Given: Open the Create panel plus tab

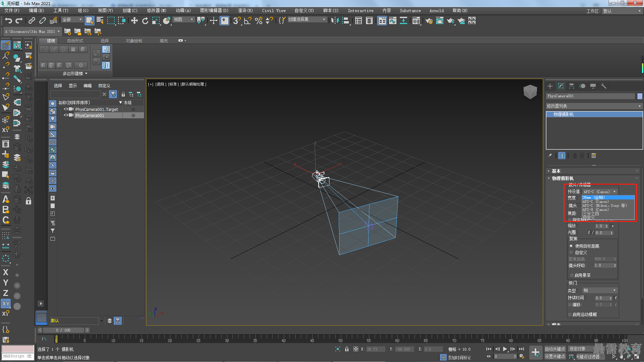Looking at the screenshot, I should (550, 86).
